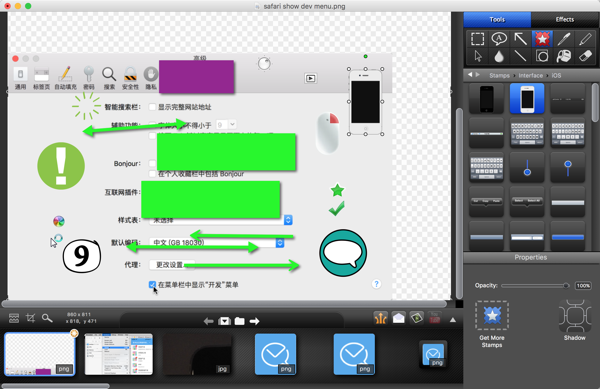Toggle the 在菜单栏中显示"开发"菜单 checkbox
Viewport: 600px width, 389px height.
pyautogui.click(x=152, y=285)
